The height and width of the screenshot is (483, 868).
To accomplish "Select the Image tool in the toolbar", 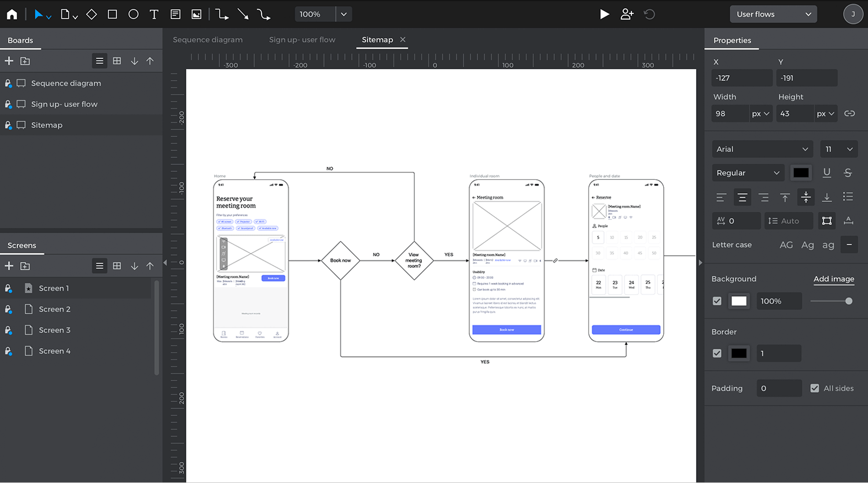I will [x=197, y=14].
